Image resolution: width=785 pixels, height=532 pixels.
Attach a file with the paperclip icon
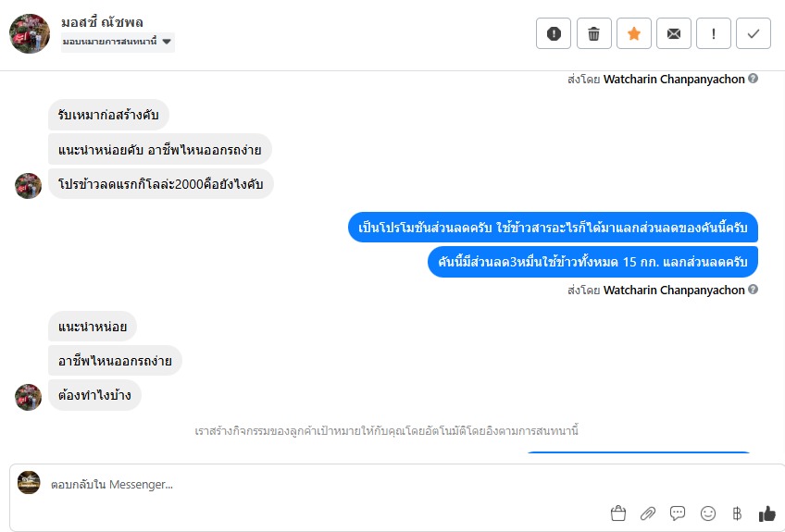click(x=648, y=513)
